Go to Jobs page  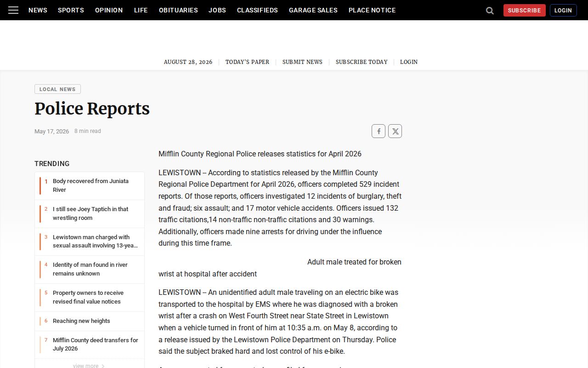217,10
